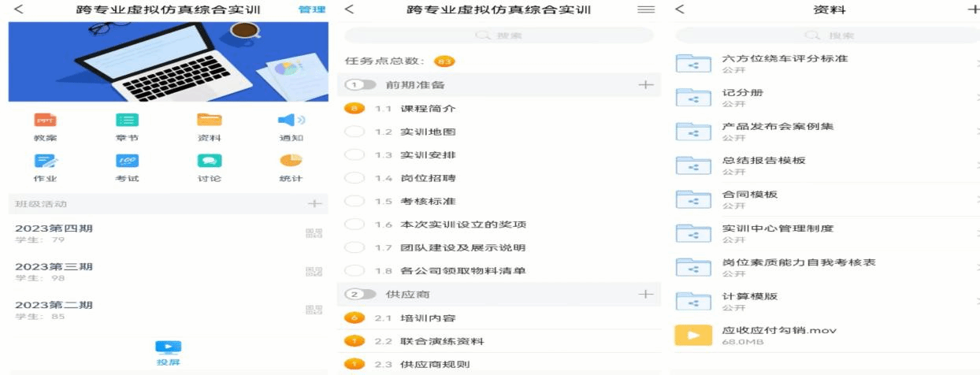980x375 pixels.
Task: Open the 考试 exam icon
Action: coord(127,161)
